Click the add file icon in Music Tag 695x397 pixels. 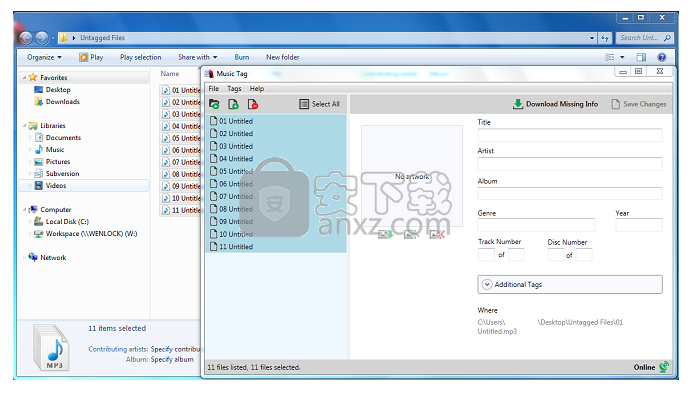(x=233, y=104)
